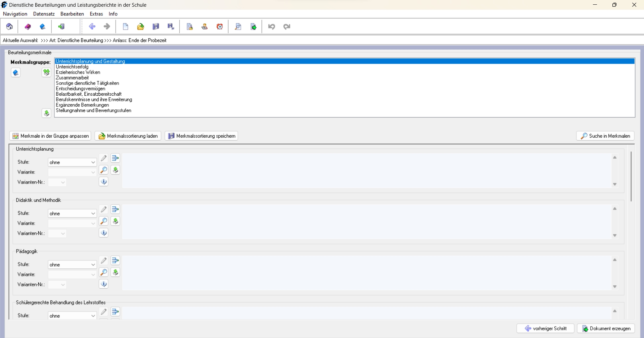Viewport: 644px width, 338px height.
Task: Click green icon beside the Merkmalsgruppe list top
Action: pos(46,72)
